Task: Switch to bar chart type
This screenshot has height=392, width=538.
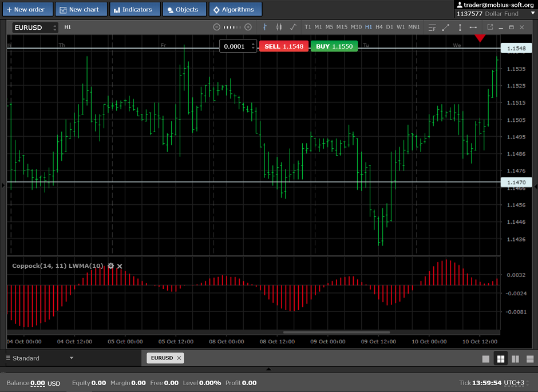Action: click(265, 27)
